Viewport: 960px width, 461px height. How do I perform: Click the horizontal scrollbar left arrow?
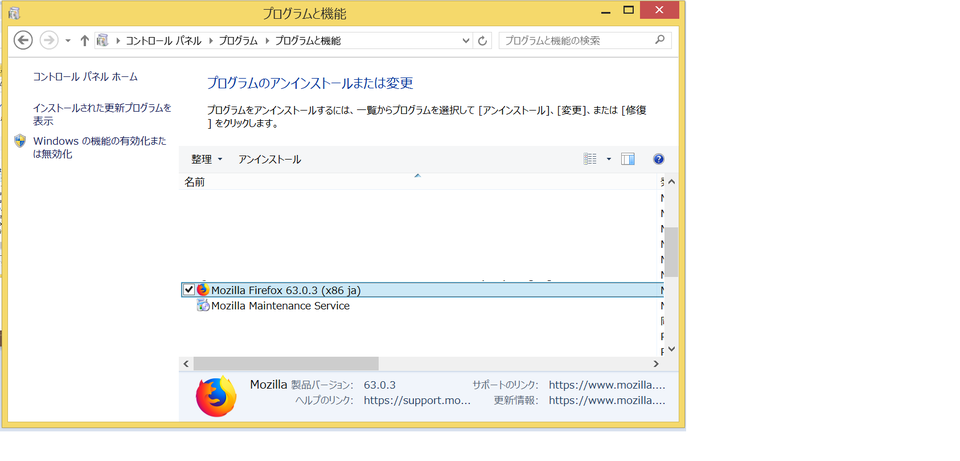[x=186, y=364]
